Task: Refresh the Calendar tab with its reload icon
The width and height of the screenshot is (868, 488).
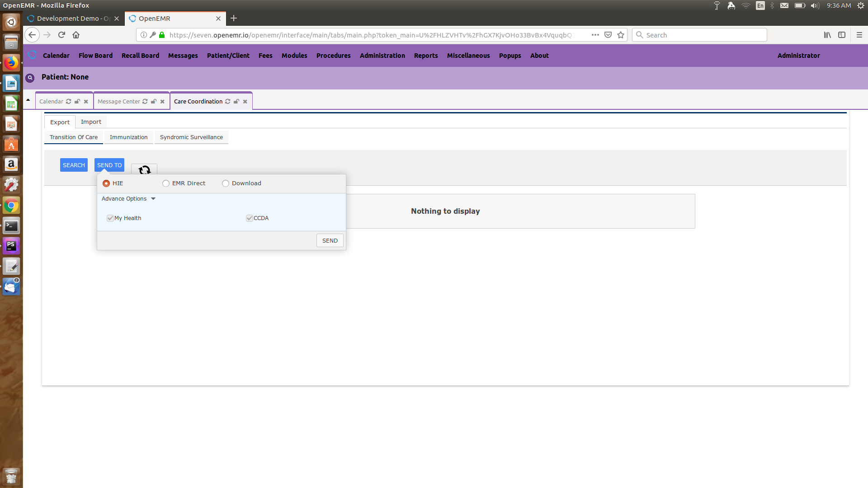Action: (x=69, y=101)
